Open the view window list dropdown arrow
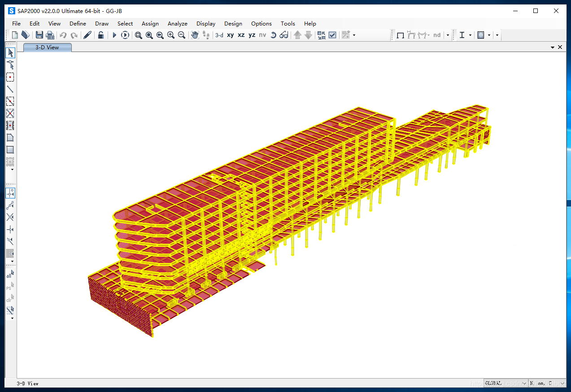Image resolution: width=571 pixels, height=392 pixels. tap(553, 47)
